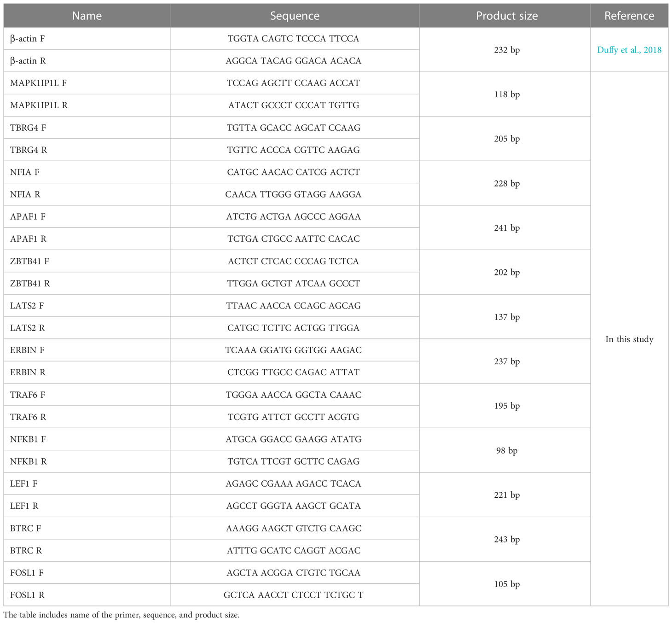
Task: Select sequence GCTCA AACCT CTCCT TCTGC T
Action: click(x=294, y=595)
